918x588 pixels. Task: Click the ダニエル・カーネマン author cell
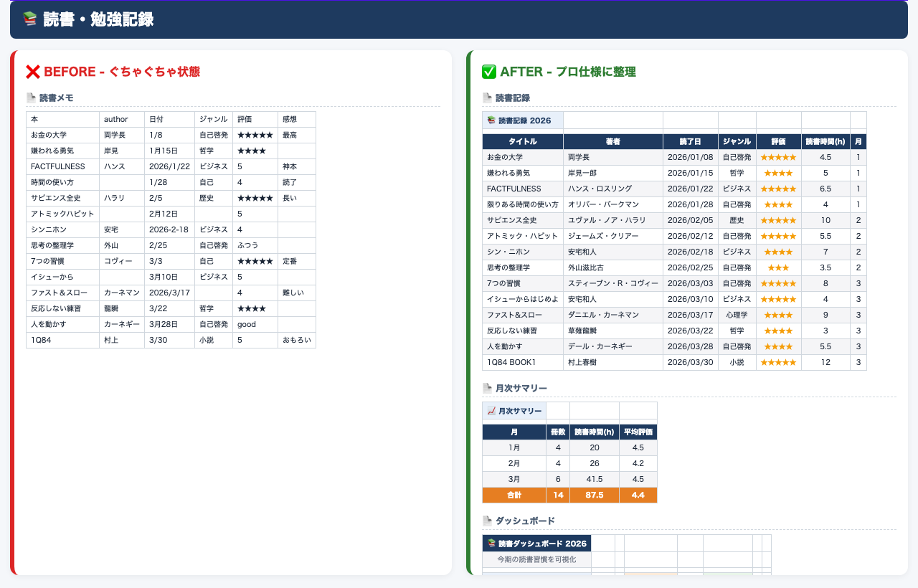[x=613, y=315]
